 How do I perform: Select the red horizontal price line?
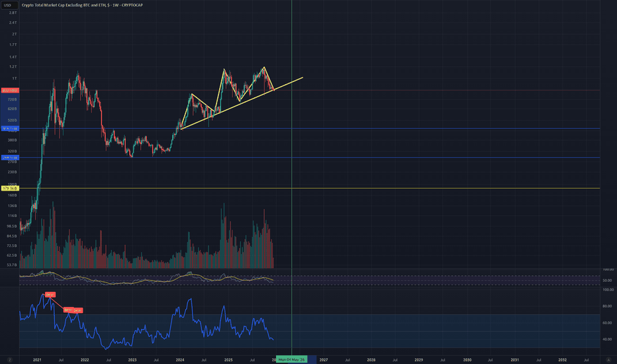click(x=309, y=91)
